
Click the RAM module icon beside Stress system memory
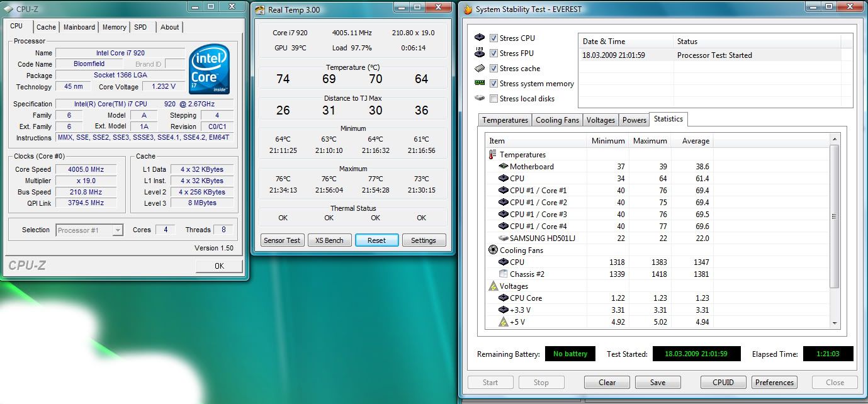(480, 83)
